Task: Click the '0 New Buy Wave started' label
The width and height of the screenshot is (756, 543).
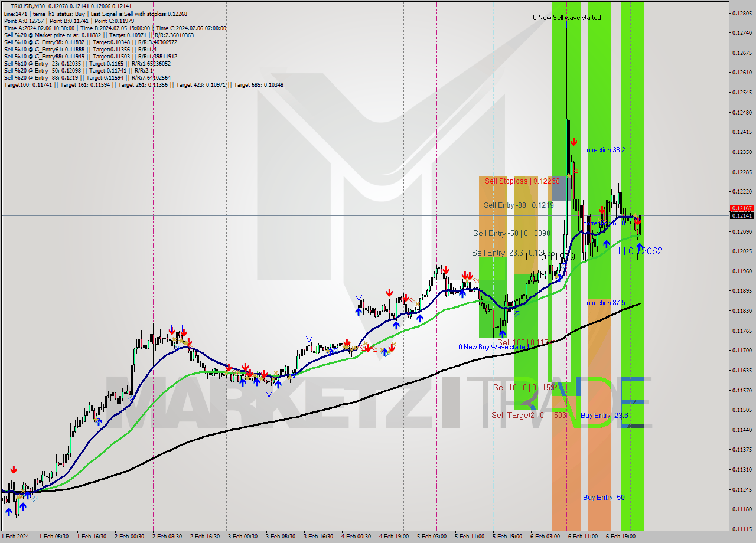Action: click(494, 347)
